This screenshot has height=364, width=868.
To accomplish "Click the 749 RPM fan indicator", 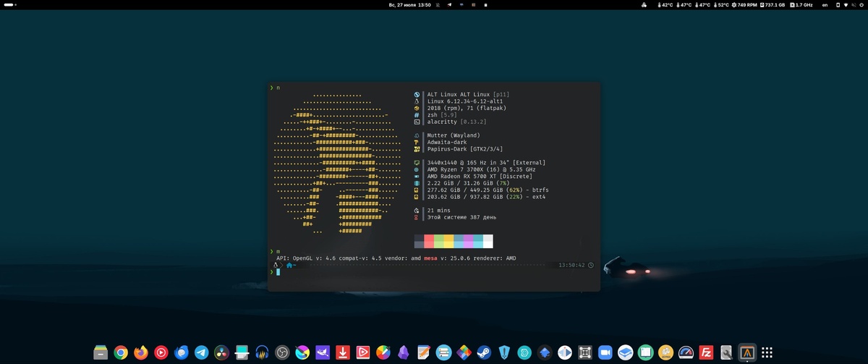I will pos(745,5).
